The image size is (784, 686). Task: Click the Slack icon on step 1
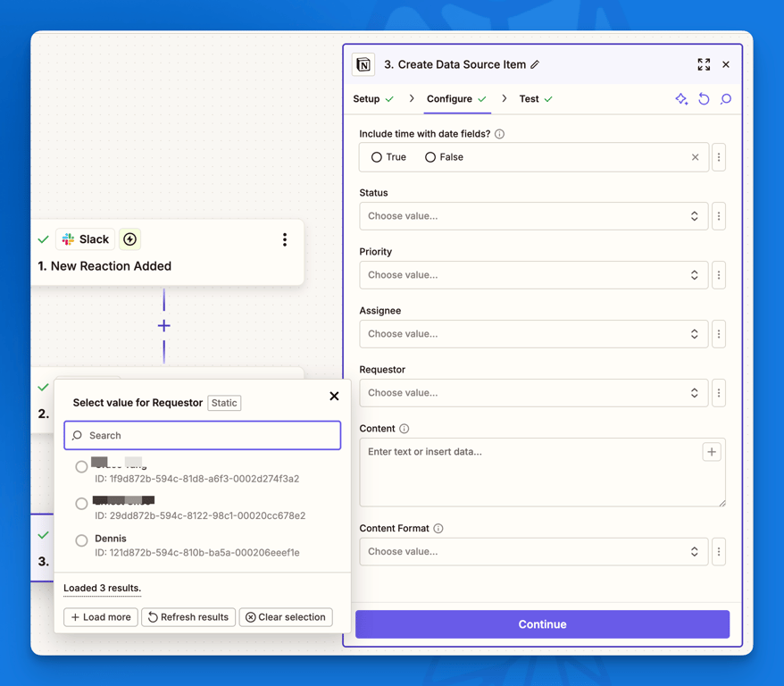point(67,238)
